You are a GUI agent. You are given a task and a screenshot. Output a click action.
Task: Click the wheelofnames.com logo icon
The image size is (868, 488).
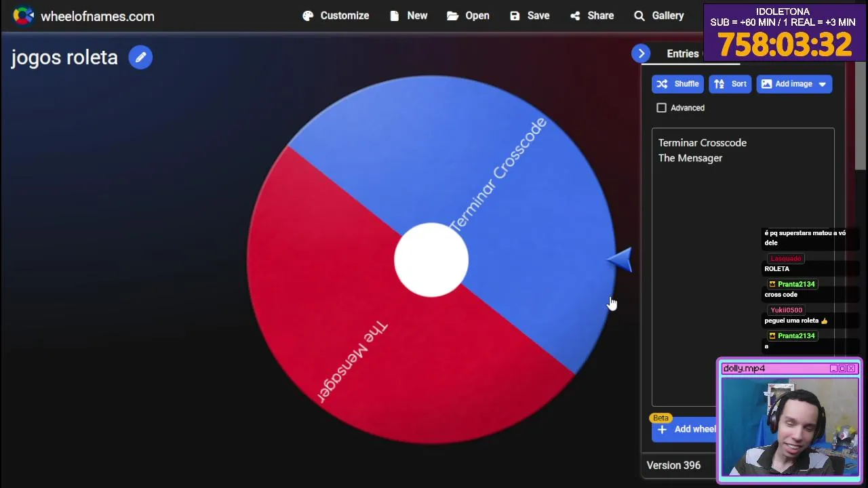pyautogui.click(x=23, y=16)
